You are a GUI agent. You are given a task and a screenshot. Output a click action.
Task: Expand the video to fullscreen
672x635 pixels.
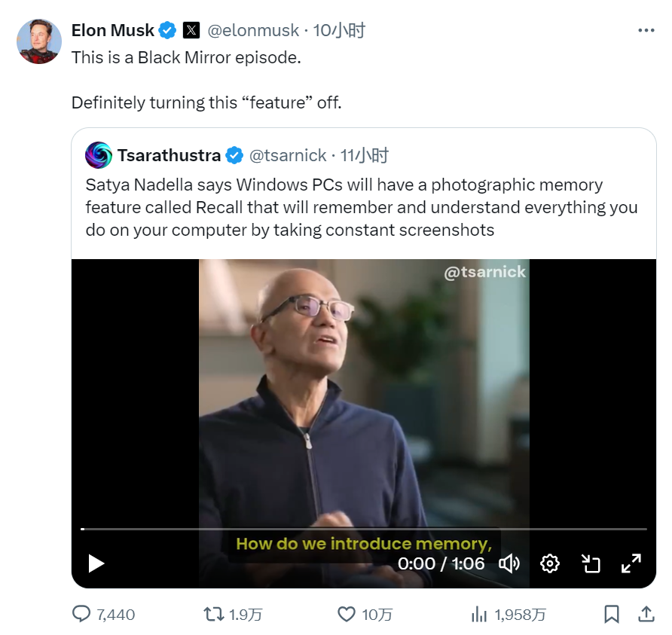tap(631, 563)
